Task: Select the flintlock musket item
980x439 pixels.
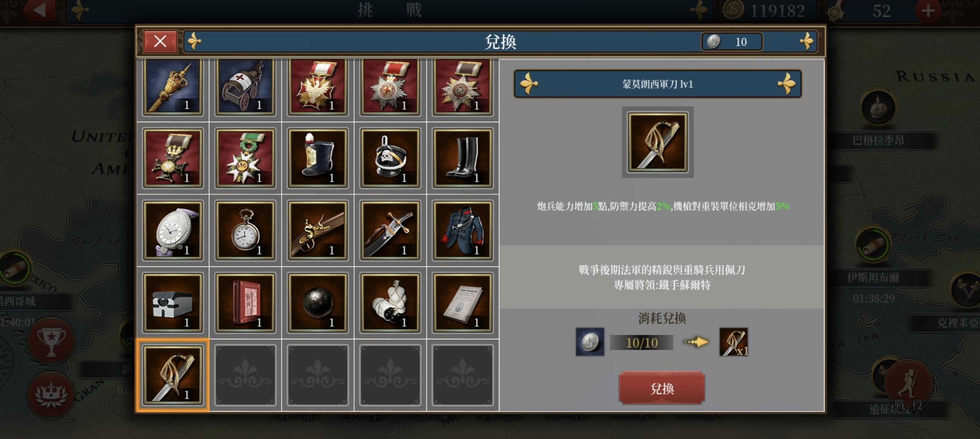Action: (318, 230)
